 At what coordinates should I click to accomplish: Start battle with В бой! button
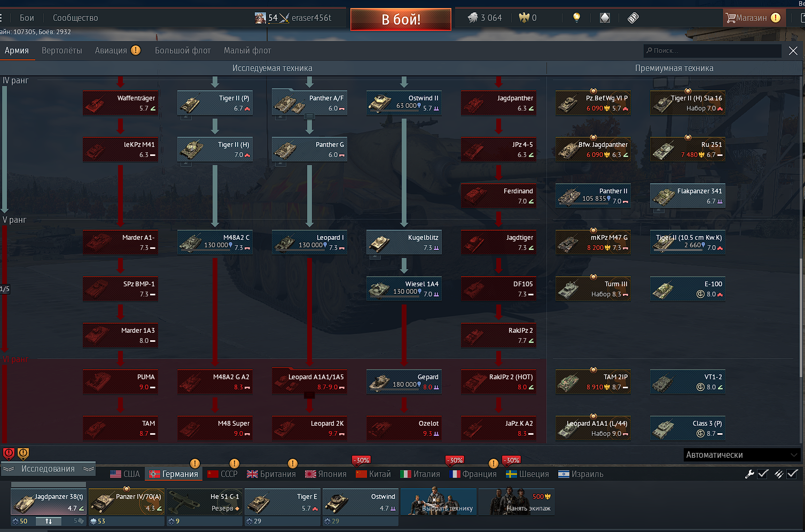(x=401, y=19)
